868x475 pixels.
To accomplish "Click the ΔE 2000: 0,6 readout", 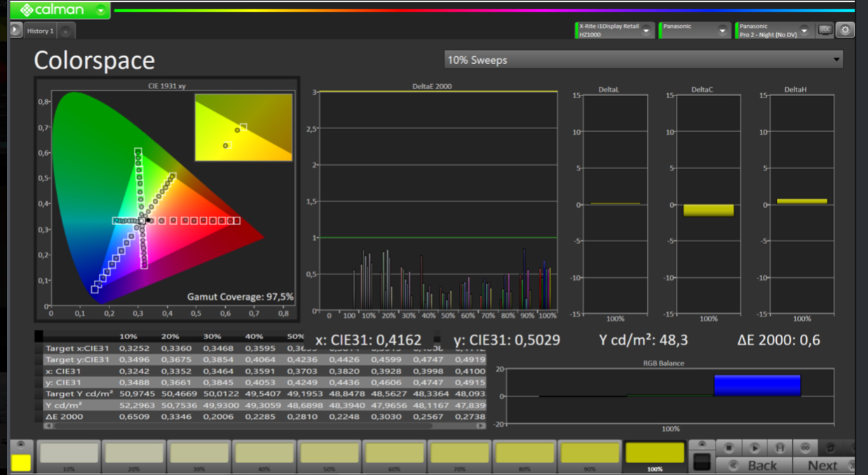I will pos(778,340).
